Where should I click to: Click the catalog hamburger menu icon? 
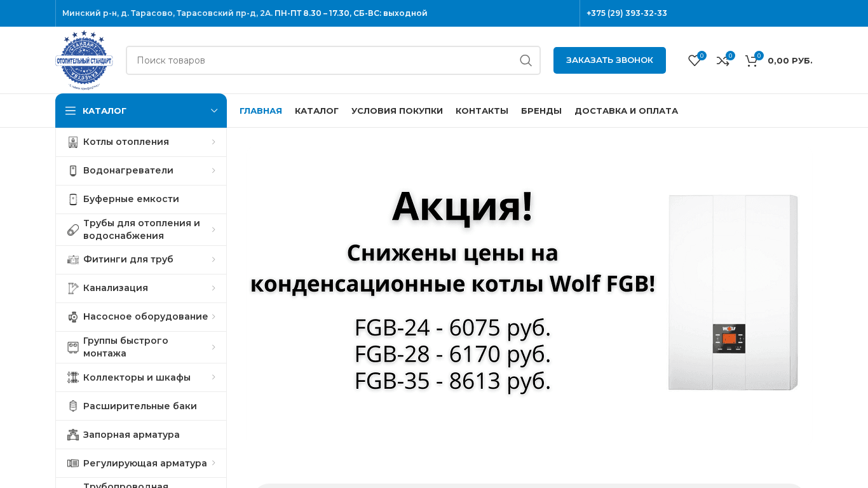click(x=71, y=111)
